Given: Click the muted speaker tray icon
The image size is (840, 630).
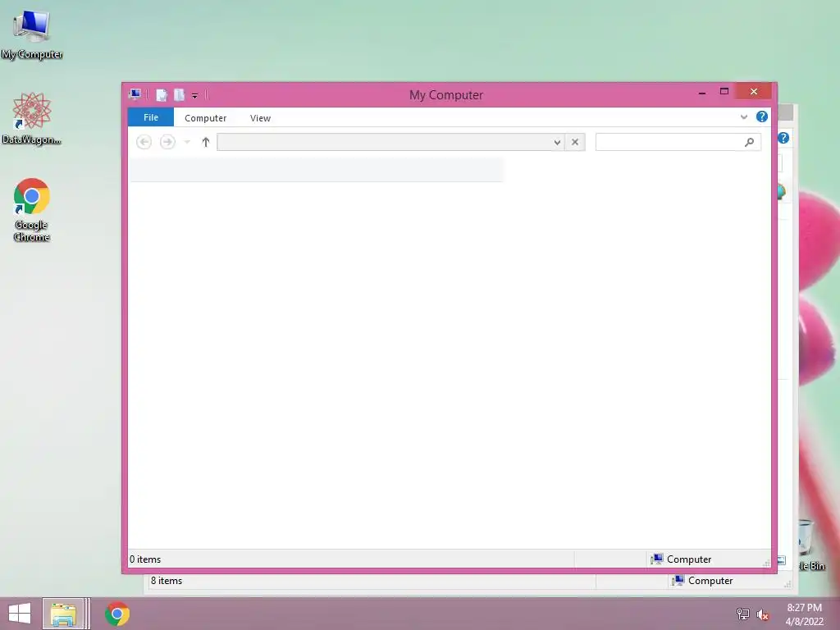Looking at the screenshot, I should point(763,614).
